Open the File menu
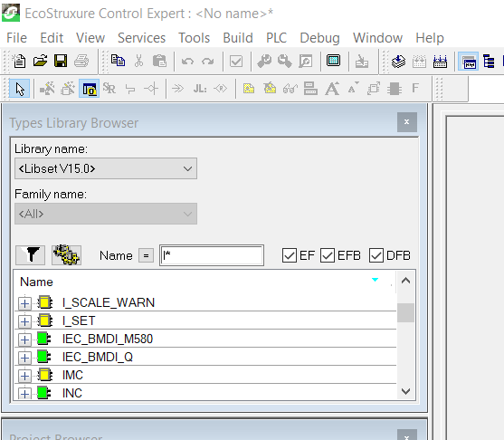Screen dimensions: 504x440 coord(16,38)
